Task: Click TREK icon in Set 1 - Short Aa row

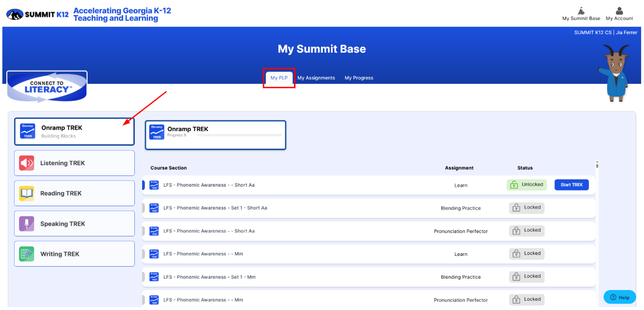Action: (x=154, y=208)
